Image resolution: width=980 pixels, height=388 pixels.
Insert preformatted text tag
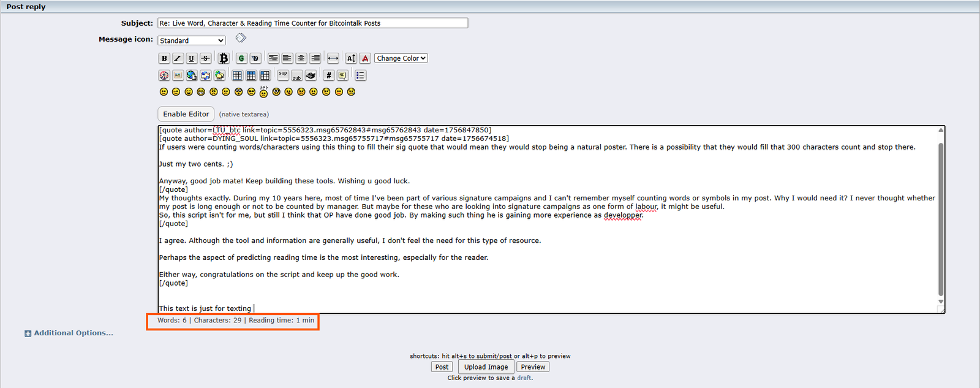pyautogui.click(x=273, y=58)
